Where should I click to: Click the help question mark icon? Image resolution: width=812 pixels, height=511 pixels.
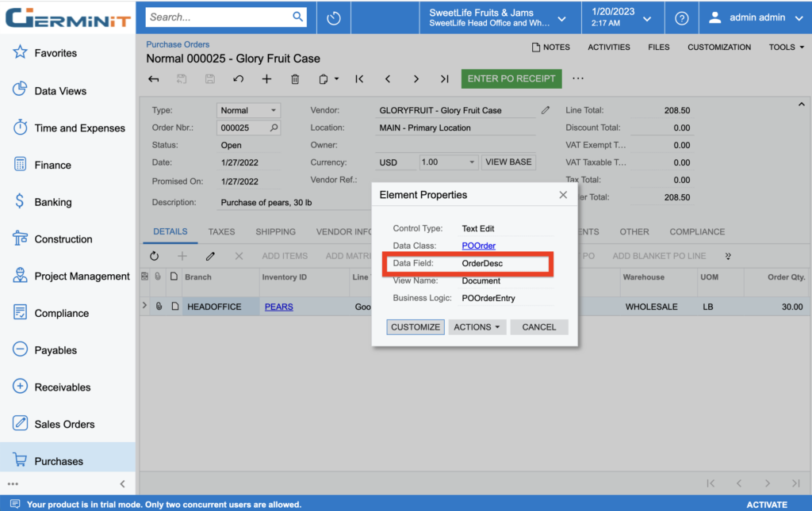(681, 18)
